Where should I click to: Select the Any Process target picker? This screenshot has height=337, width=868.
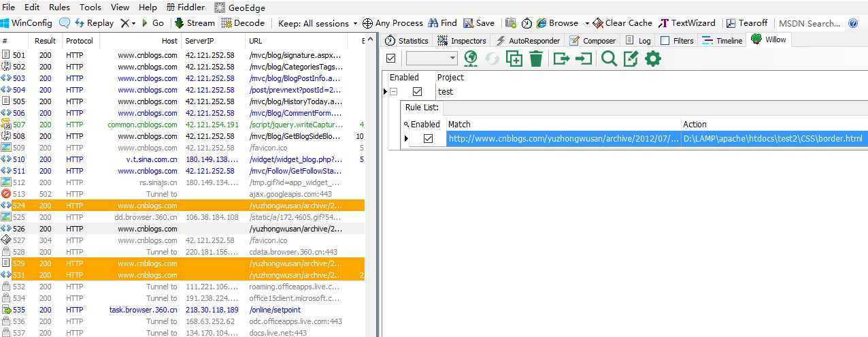click(x=393, y=22)
